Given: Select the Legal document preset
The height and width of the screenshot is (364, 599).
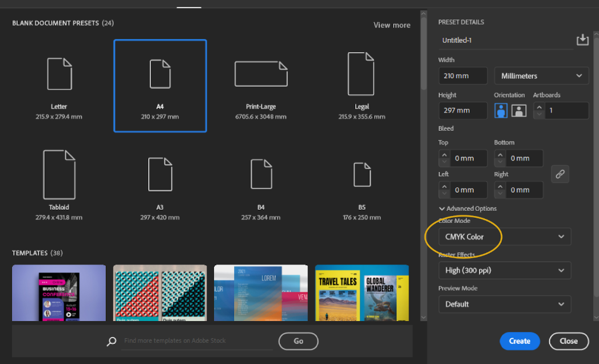Looking at the screenshot, I should [361, 74].
